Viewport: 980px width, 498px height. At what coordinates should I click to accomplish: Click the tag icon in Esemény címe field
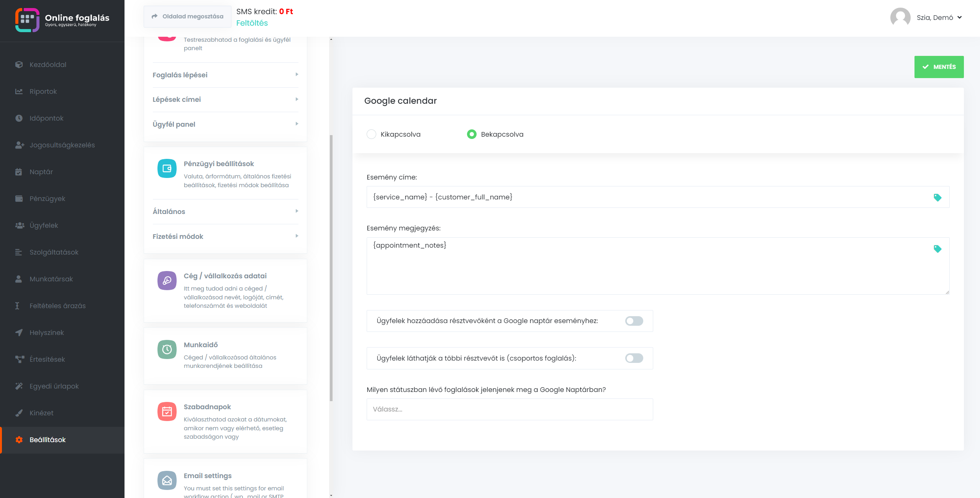tap(937, 198)
